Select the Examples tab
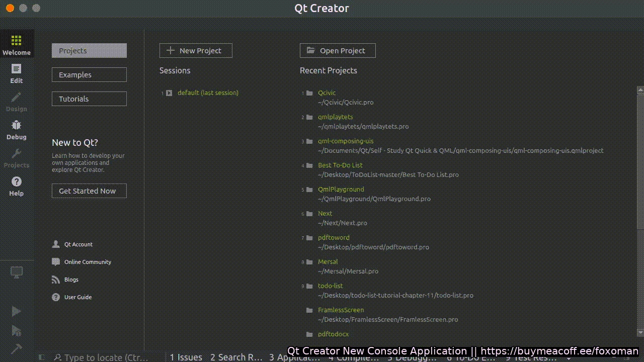This screenshot has width=644, height=362. (x=89, y=75)
